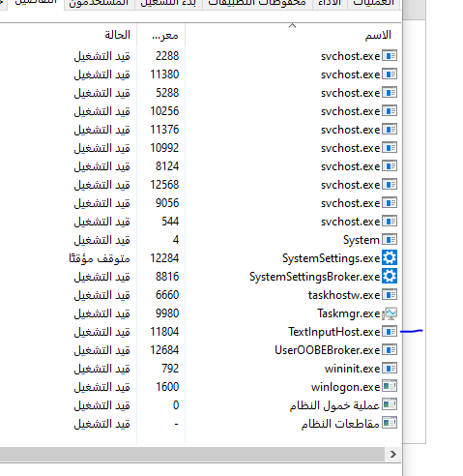463x476 pixels.
Task: Click the winlogon.exe process icon
Action: coord(390,386)
